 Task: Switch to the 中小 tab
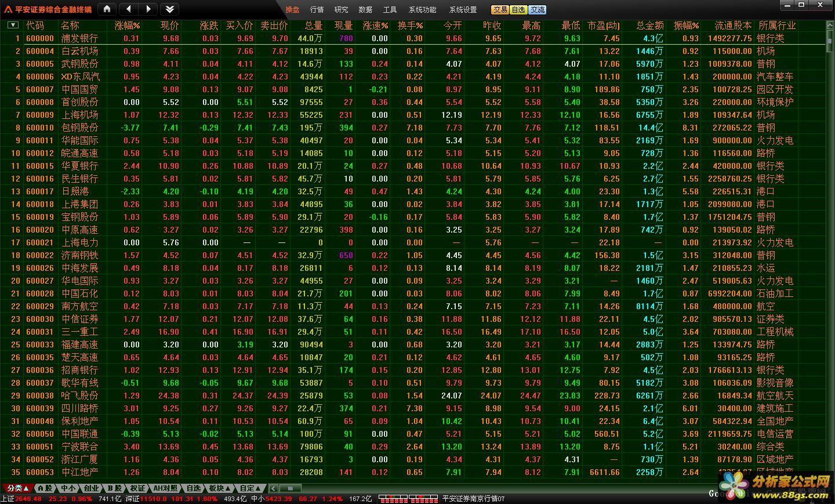coord(68,488)
